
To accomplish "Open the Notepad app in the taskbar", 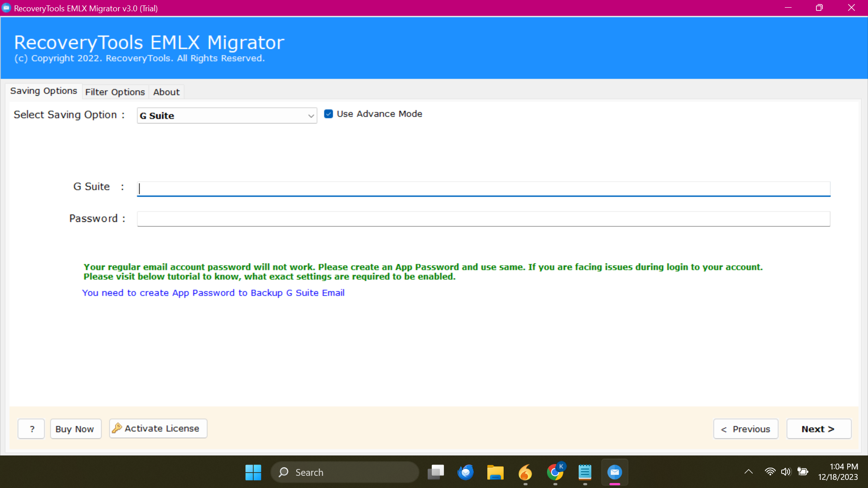I will [x=585, y=472].
